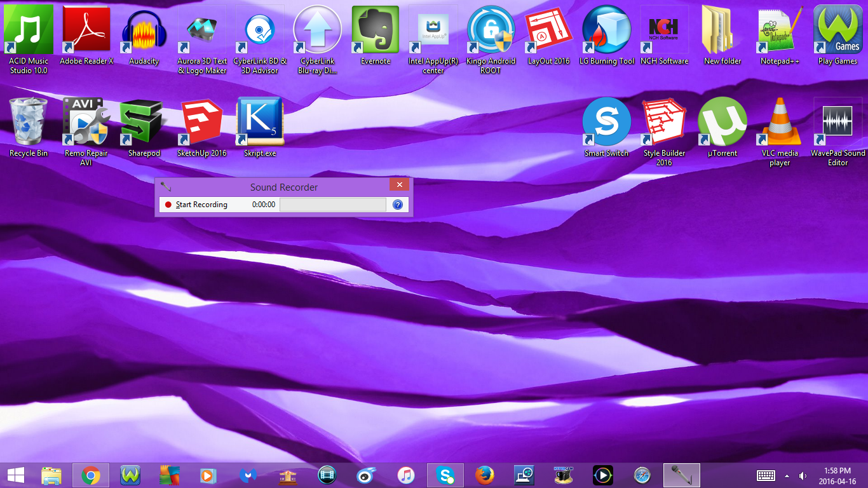Open iTunes from the taskbar
Image resolution: width=868 pixels, height=488 pixels.
(x=406, y=475)
